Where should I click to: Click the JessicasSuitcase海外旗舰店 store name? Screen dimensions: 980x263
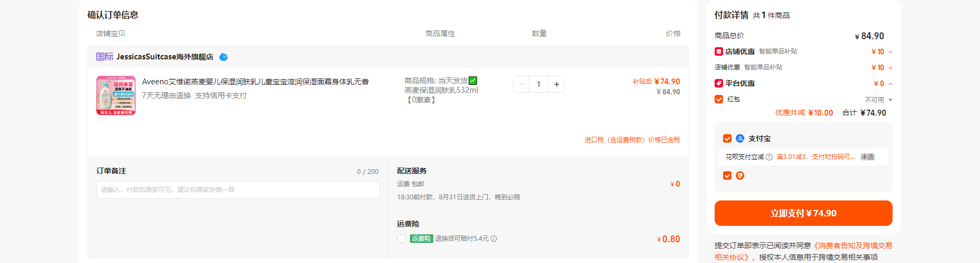tap(165, 57)
